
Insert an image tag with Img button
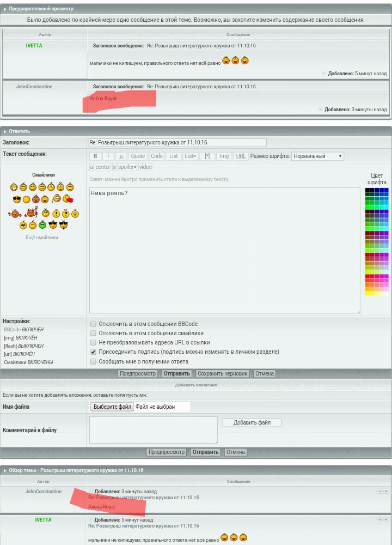224,156
